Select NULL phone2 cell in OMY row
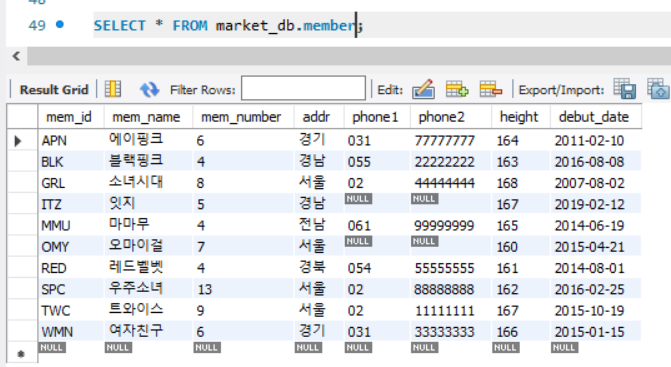This screenshot has height=367, width=671. click(x=451, y=247)
